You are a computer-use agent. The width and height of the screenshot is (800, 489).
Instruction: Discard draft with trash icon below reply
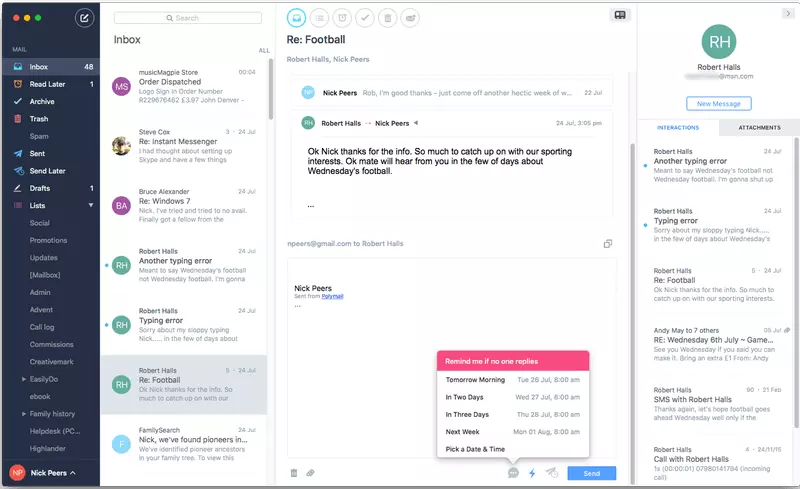point(294,473)
